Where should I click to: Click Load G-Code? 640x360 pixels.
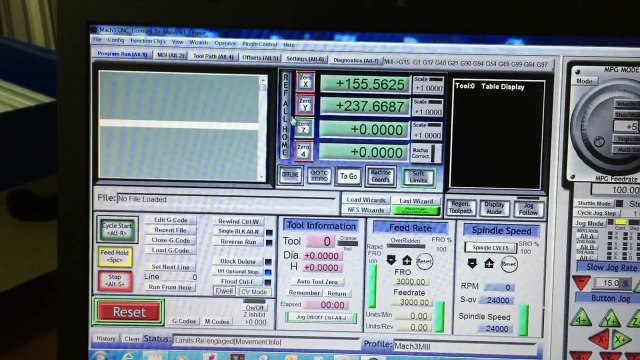(x=170, y=250)
